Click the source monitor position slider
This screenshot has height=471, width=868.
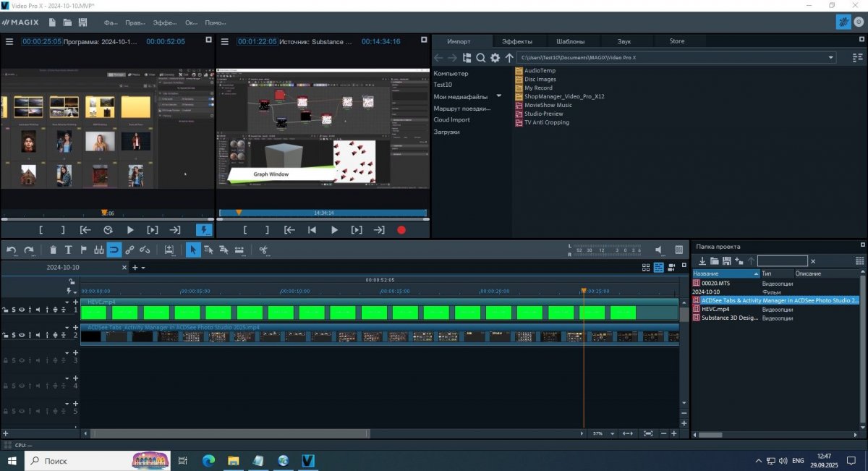[323, 213]
